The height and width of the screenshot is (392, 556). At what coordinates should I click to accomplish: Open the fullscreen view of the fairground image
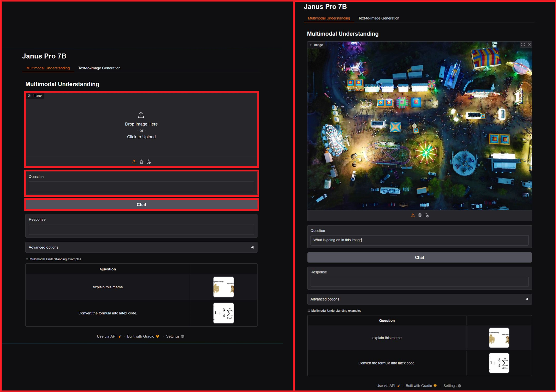(523, 44)
